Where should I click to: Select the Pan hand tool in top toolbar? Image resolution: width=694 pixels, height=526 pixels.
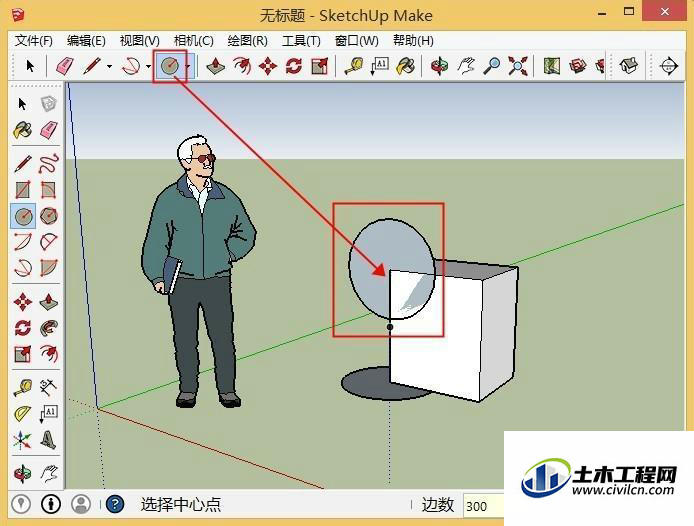(465, 66)
